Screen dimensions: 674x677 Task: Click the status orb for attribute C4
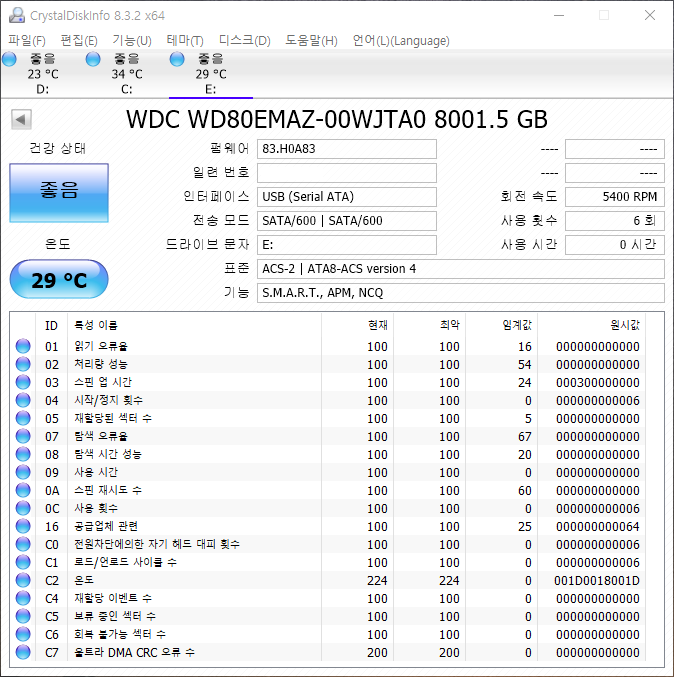pyautogui.click(x=23, y=598)
